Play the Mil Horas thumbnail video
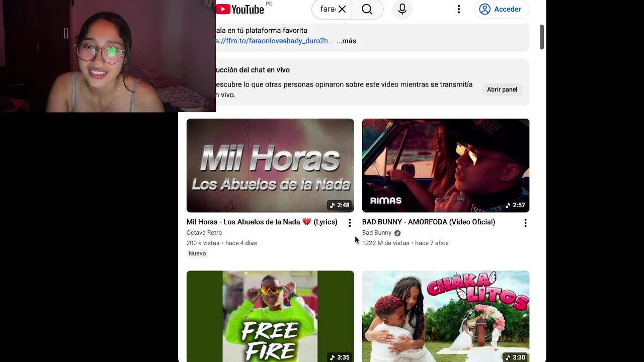The height and width of the screenshot is (362, 644). tap(270, 165)
